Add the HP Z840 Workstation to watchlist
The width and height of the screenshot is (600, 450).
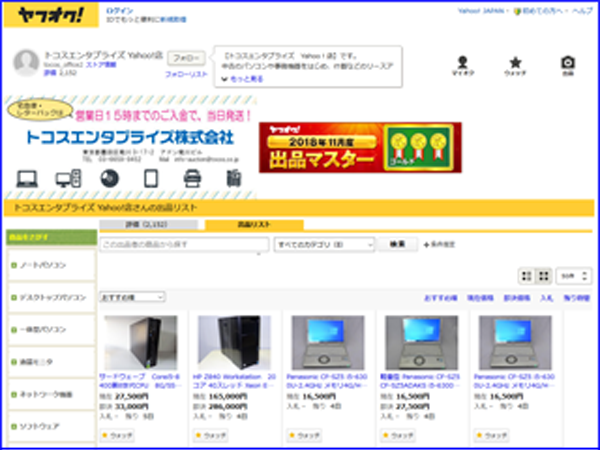tap(214, 436)
